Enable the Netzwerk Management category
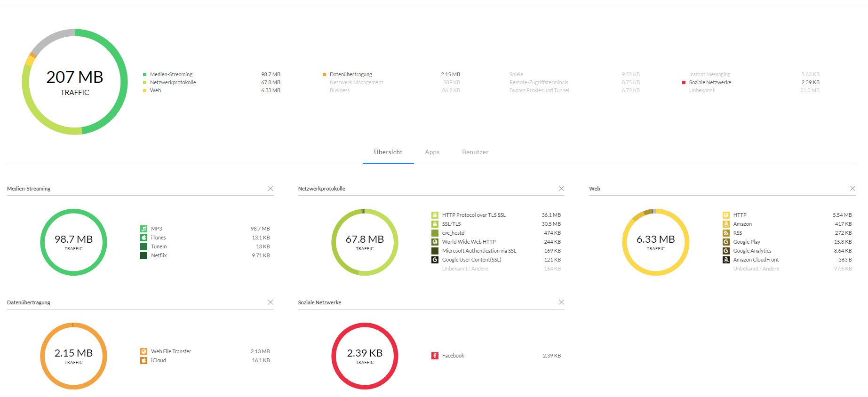The width and height of the screenshot is (868, 397). click(x=357, y=82)
